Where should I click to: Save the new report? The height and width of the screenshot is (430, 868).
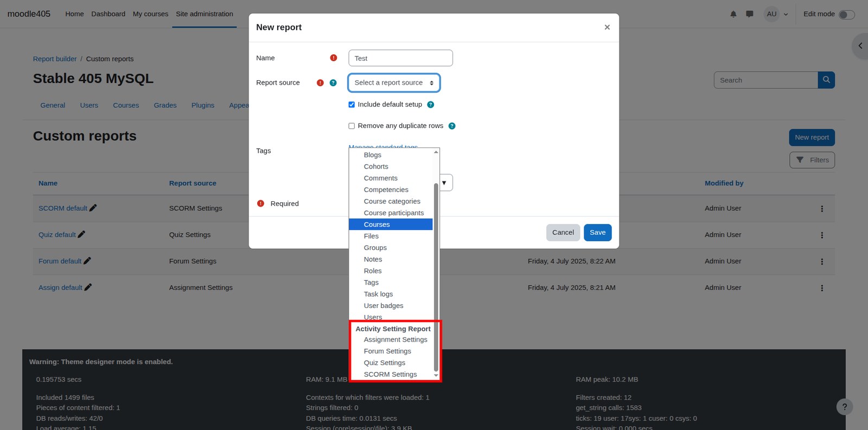(x=598, y=233)
